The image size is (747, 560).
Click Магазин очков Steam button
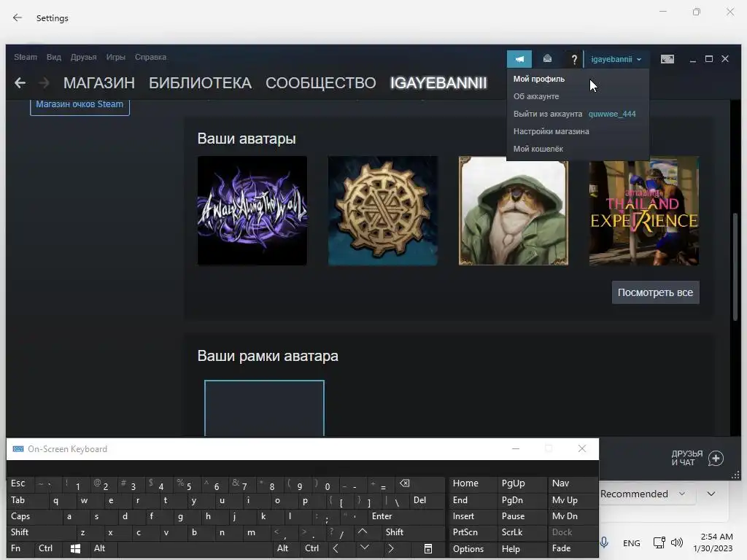coord(80,105)
